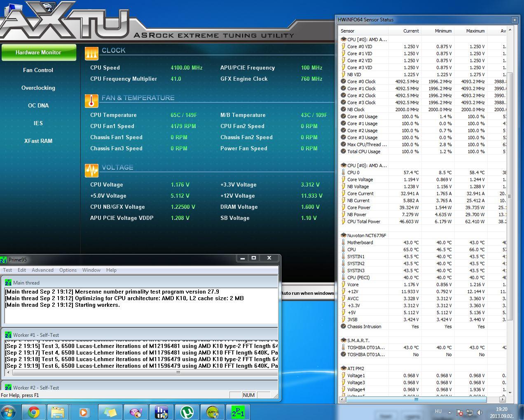Click the Main thread window icon in Prime95

[8, 282]
